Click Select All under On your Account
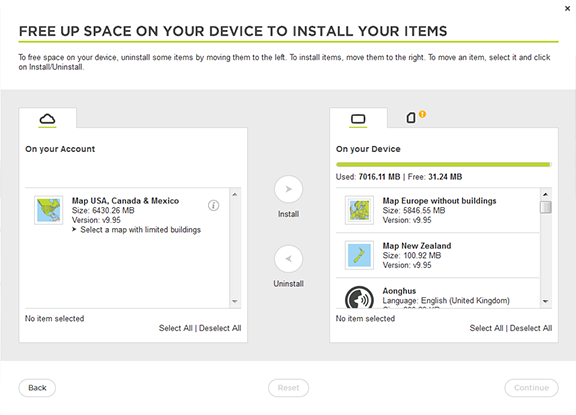Viewport: 576px width, 415px height. coord(176,328)
